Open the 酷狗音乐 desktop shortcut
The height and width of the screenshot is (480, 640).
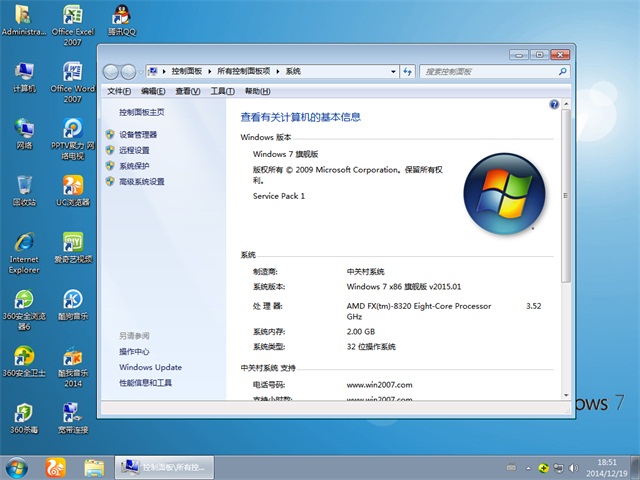(x=73, y=305)
